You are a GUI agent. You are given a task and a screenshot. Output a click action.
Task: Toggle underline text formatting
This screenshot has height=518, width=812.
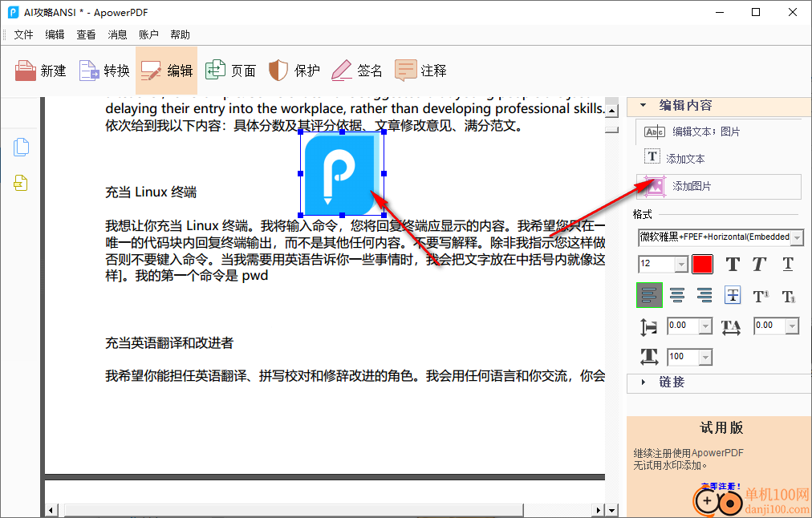(788, 265)
